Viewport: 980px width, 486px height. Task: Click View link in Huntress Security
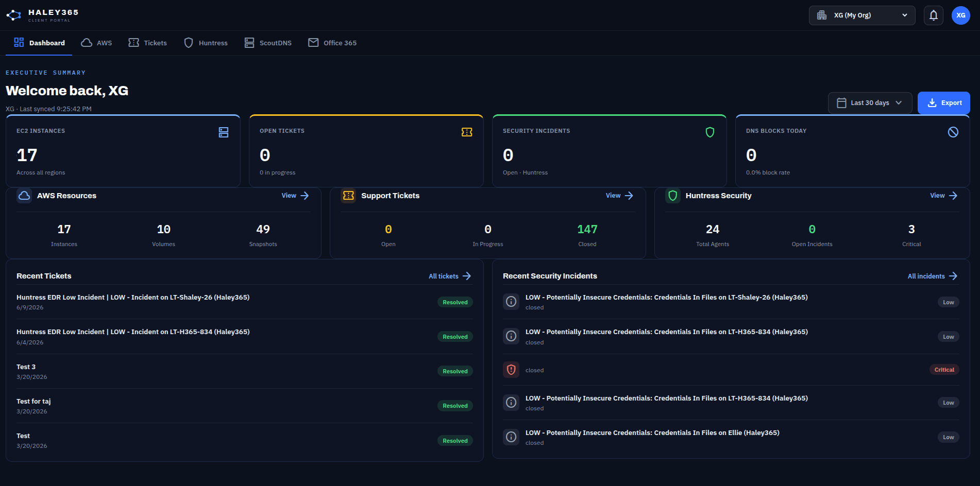tap(944, 196)
